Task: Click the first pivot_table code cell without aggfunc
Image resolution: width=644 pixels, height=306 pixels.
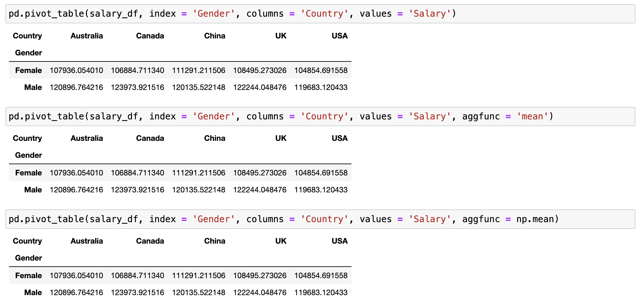Action: tap(320, 14)
